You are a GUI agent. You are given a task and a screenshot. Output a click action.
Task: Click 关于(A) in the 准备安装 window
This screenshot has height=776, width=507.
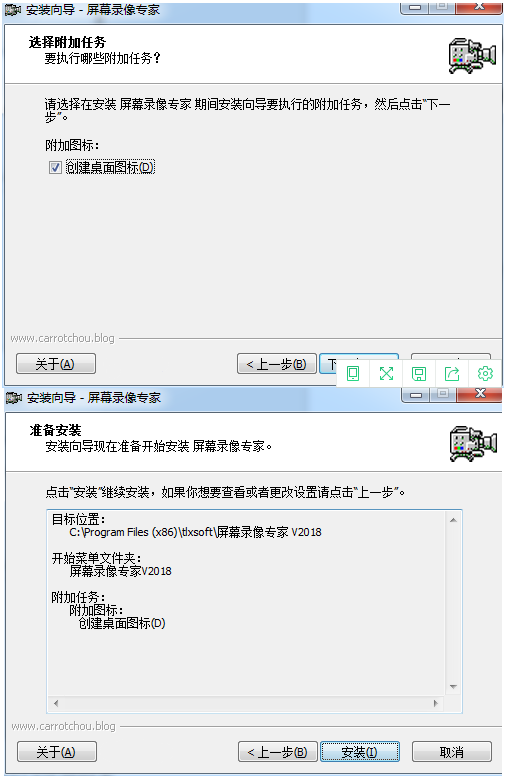56,752
